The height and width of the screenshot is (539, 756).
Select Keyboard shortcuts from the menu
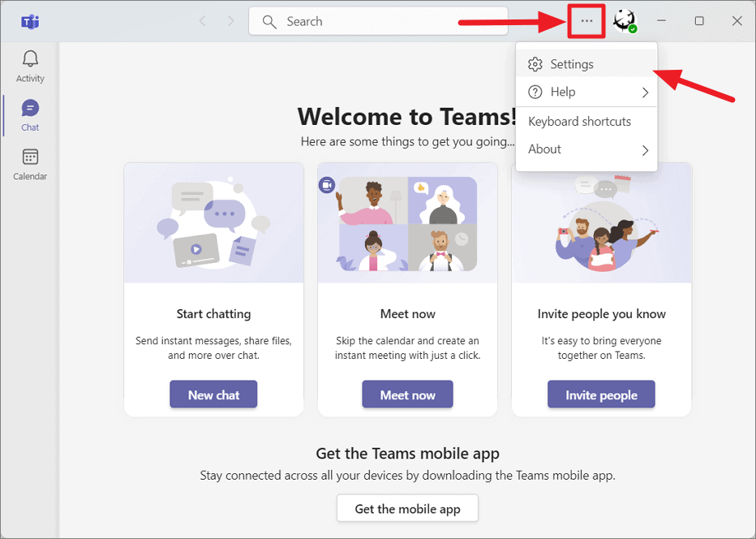point(579,121)
